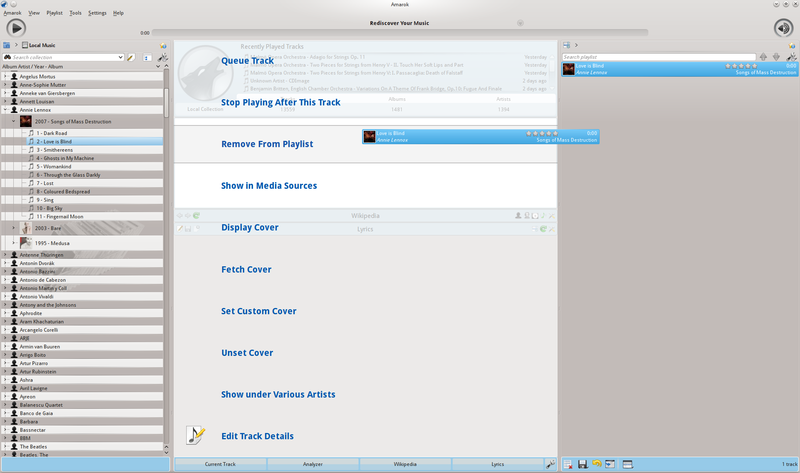Expand the Angelus Mortus artist

tap(5, 76)
